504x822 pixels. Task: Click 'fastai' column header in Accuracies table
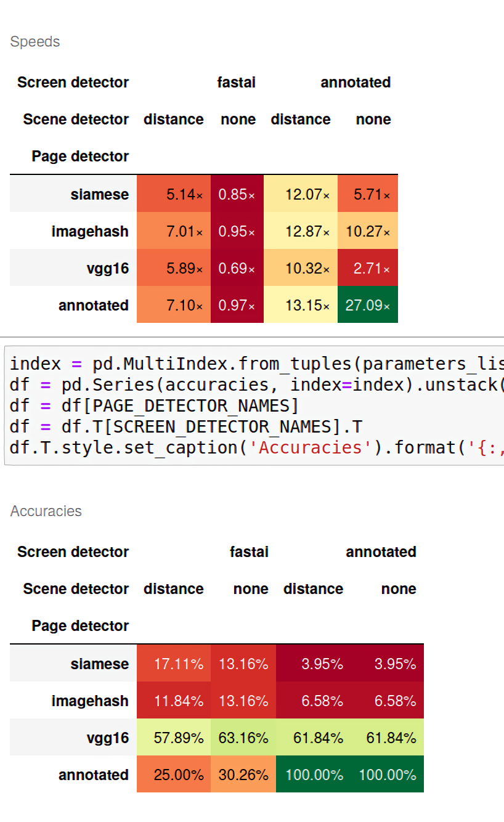(x=249, y=552)
